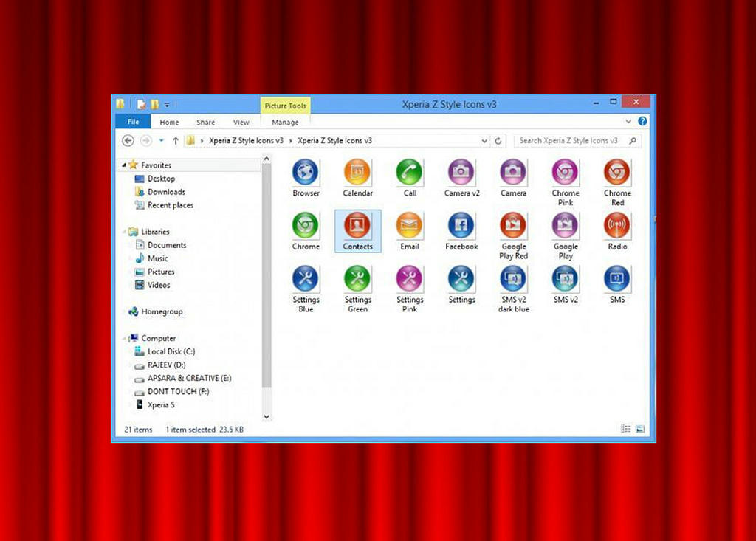Select the SMS icon file
This screenshot has width=756, height=541.
pyautogui.click(x=617, y=284)
